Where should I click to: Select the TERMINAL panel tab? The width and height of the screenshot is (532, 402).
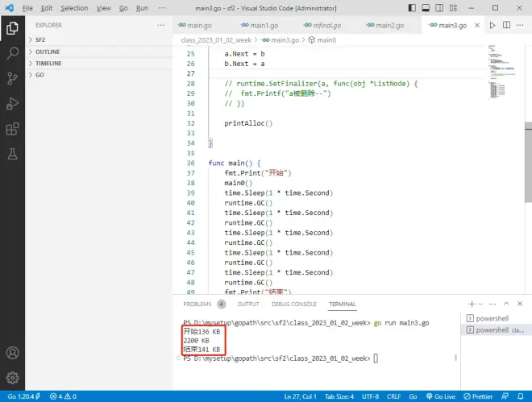tap(343, 304)
